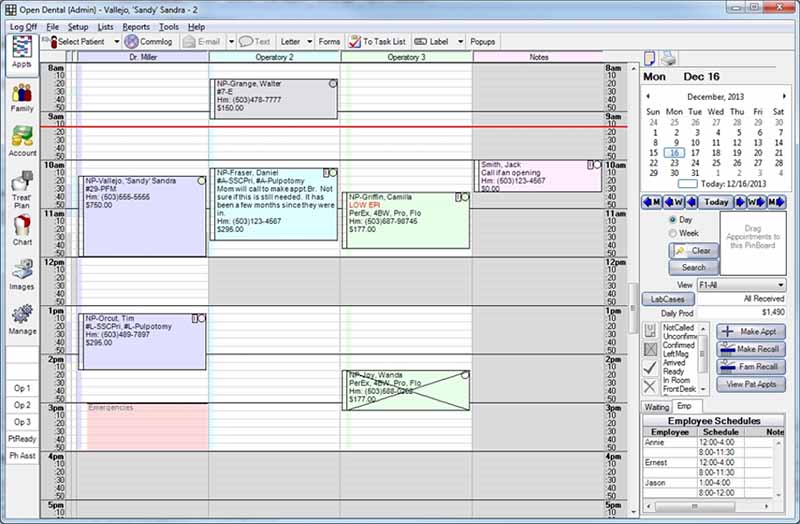Screen dimensions: 800x524
Task: Open the Account module icon
Action: pos(21,143)
